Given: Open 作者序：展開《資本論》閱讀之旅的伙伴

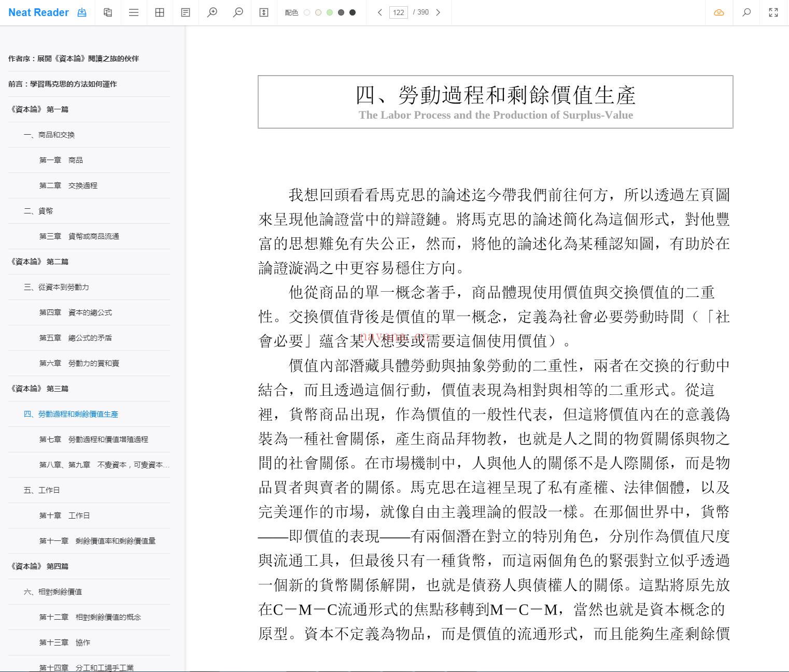Looking at the screenshot, I should coord(74,59).
